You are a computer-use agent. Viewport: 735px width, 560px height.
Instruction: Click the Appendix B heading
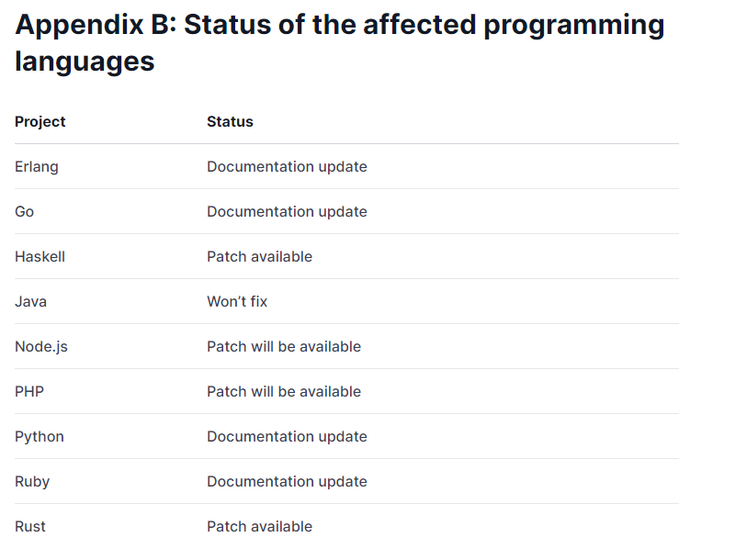(x=340, y=42)
